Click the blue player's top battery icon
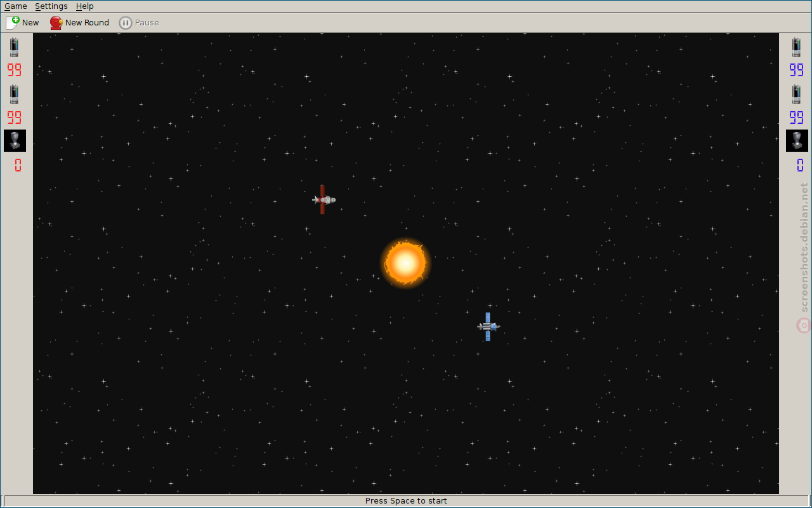812x508 pixels. pos(796,47)
